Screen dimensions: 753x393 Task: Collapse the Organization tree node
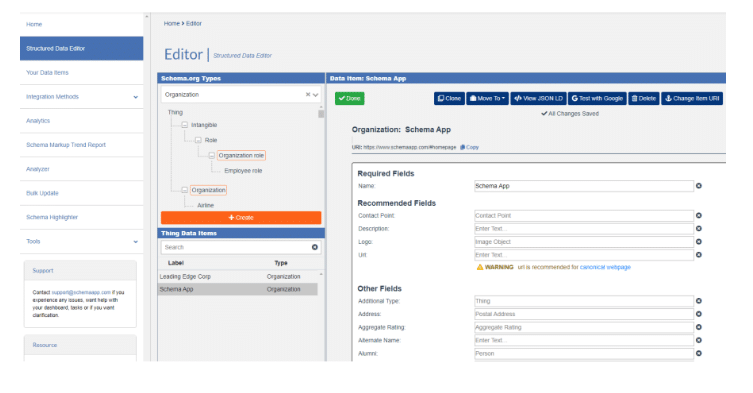click(184, 190)
